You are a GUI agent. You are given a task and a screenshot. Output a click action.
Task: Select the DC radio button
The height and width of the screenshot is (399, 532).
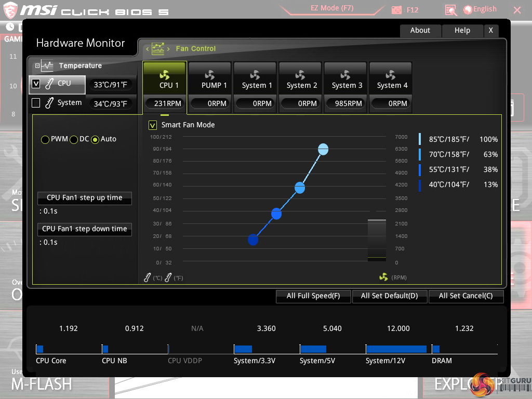pos(74,139)
